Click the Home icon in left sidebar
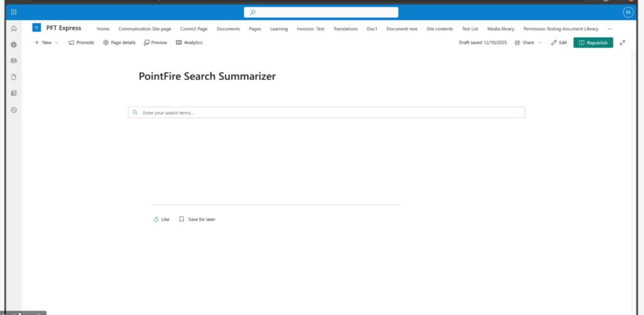 14,28
